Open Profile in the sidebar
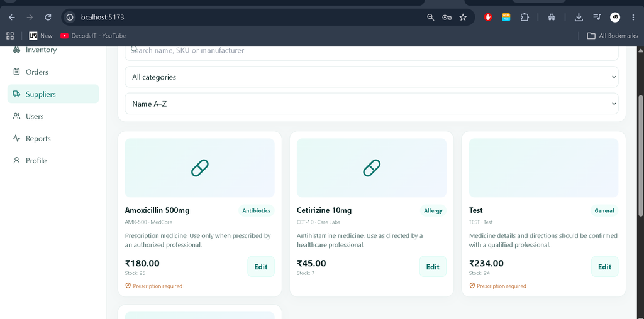 (53, 160)
